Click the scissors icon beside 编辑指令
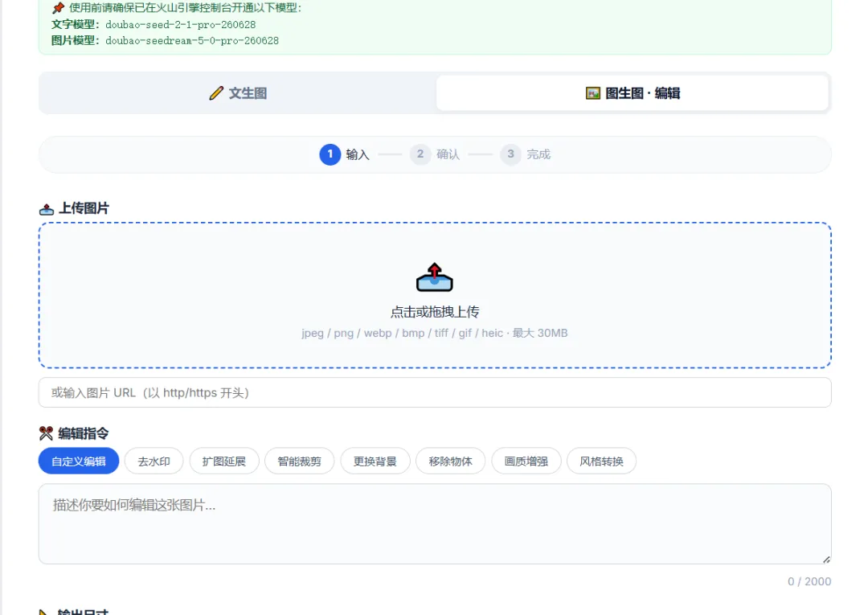Viewport: 868px width, 615px height. click(46, 433)
